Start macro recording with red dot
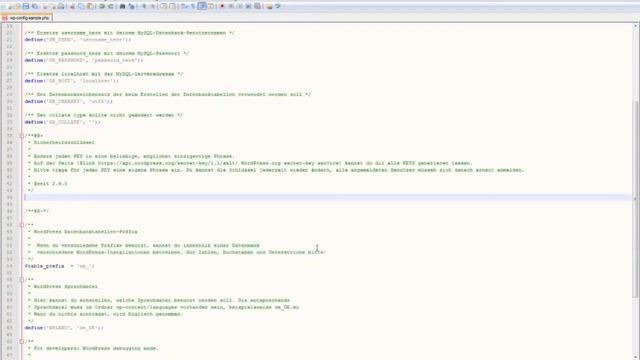This screenshot has height=360, width=640. point(222,6)
